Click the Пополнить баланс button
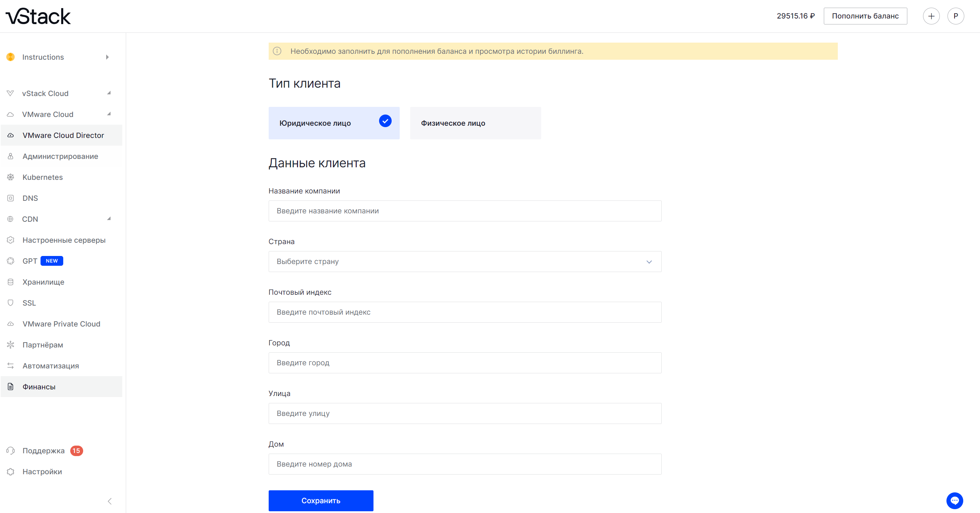Screen dimensions: 980x513 click(865, 16)
